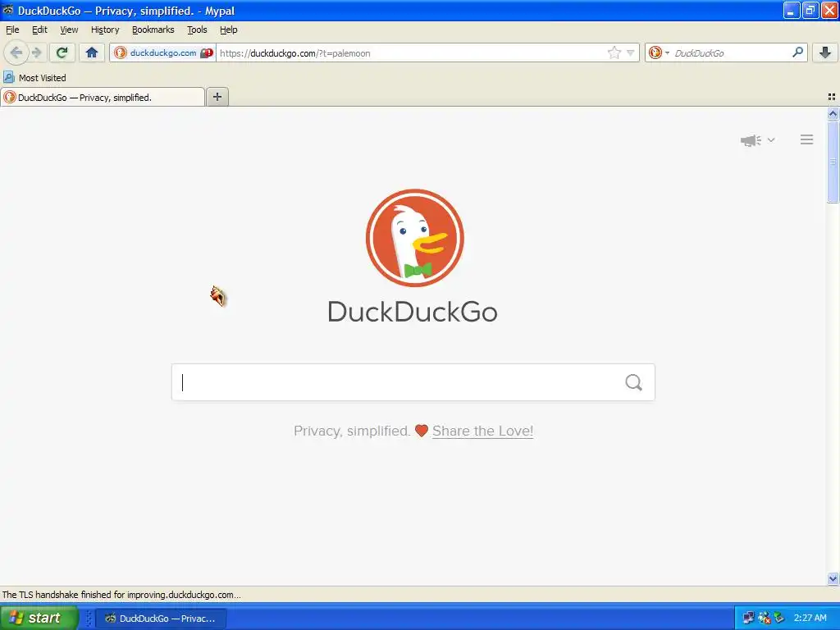Click the DuckDuckGo wordmark text under the logo
Screen dimensions: 840x630
(413, 312)
